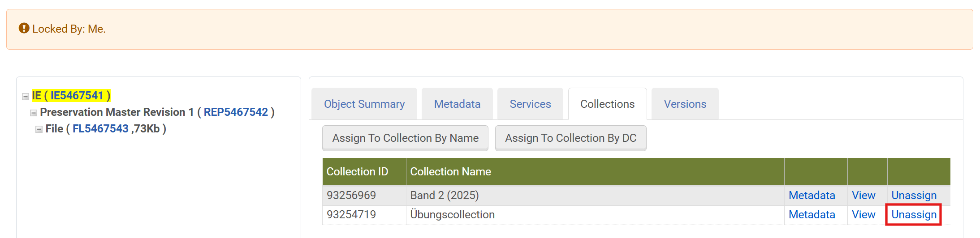The width and height of the screenshot is (980, 238).
Task: Click Assign To Collection By DC
Action: point(570,138)
